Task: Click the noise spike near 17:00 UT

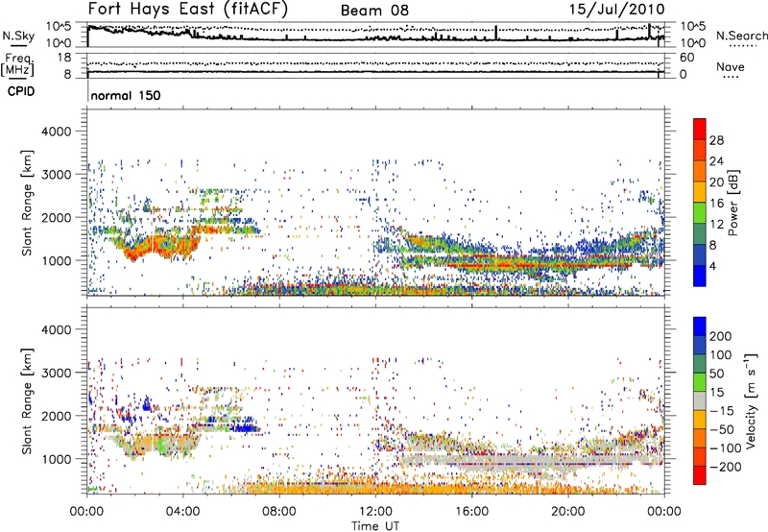Action: 495,33
